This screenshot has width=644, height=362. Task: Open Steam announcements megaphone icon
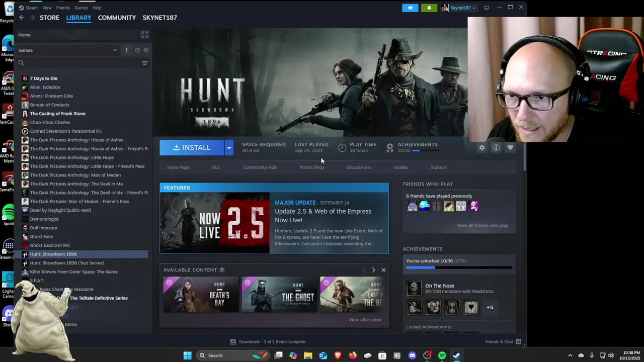click(410, 8)
